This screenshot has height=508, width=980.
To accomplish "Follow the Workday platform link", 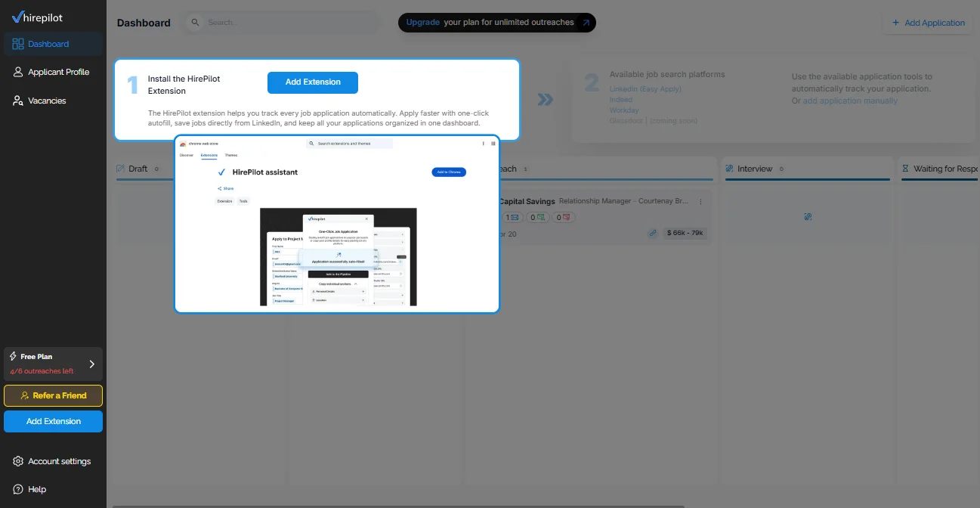I will tap(624, 110).
